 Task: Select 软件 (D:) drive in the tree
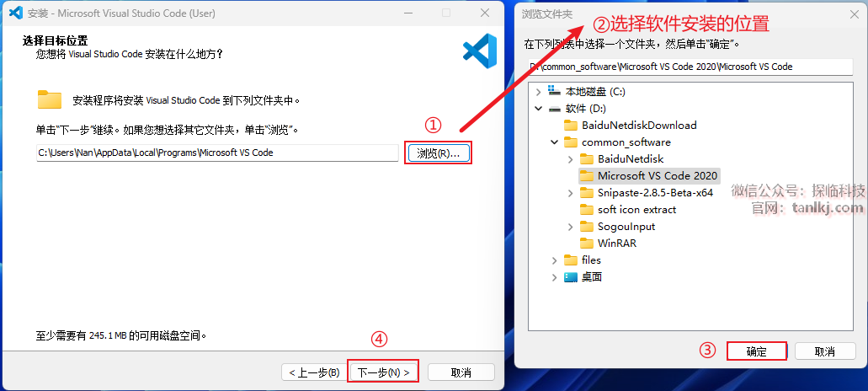tap(586, 109)
